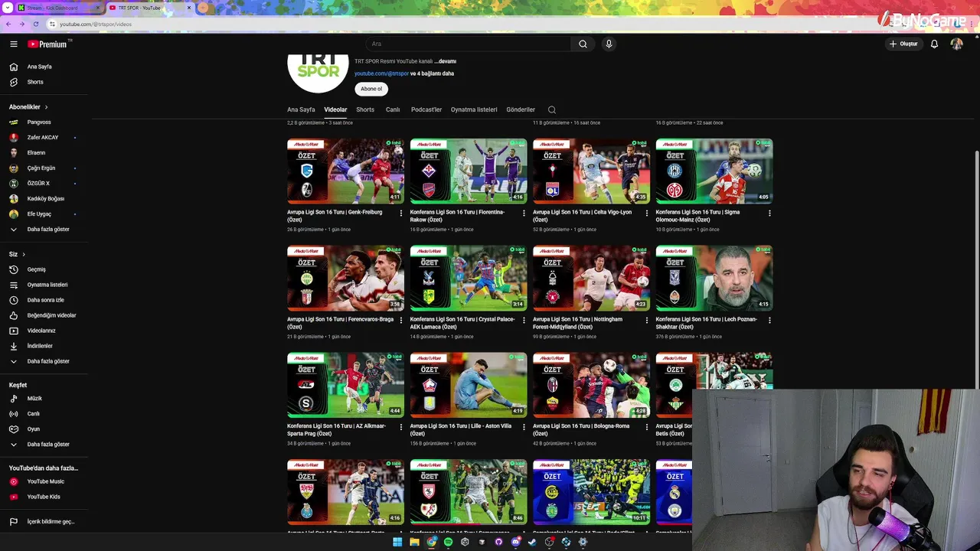This screenshot has height=551, width=980.
Task: Open YouTube Music from sidebar
Action: (44, 481)
